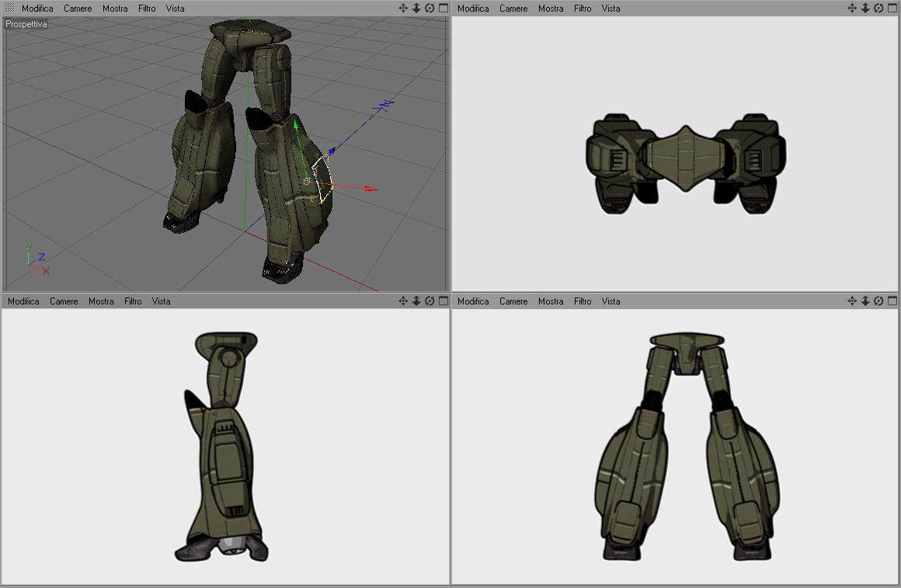The width and height of the screenshot is (901, 588).
Task: Open Camere menu in the upper-right top-view viewport
Action: click(513, 8)
